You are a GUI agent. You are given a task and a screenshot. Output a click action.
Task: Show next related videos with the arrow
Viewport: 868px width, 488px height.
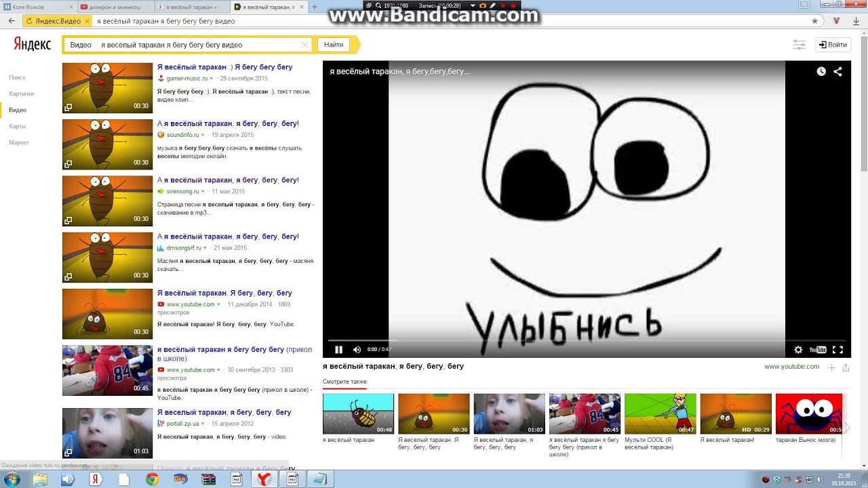pyautogui.click(x=848, y=428)
